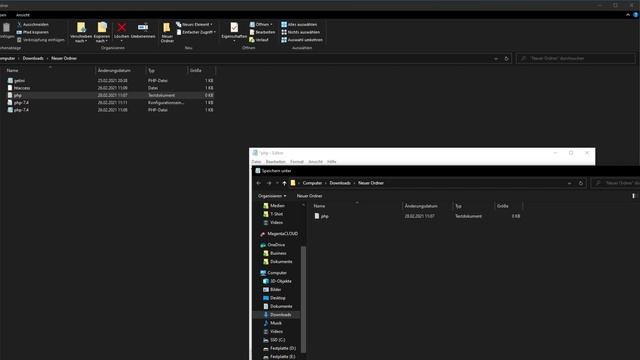Click Neuer Ordner in the save dialog toolbar
This screenshot has height=360, width=640.
[309, 196]
